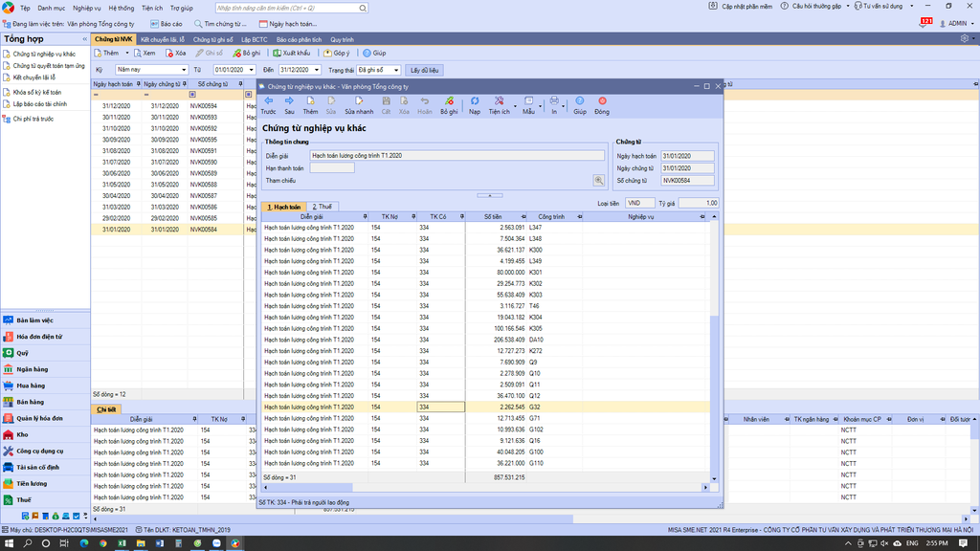Click Góp ý feedback button in main toolbar
Viewport: 980px width, 551px height.
click(x=336, y=54)
